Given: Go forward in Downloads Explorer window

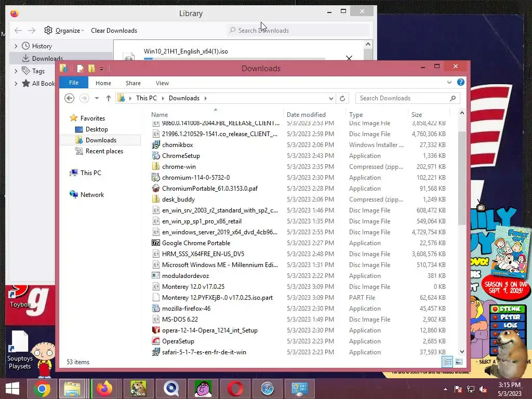Looking at the screenshot, I should (84, 98).
